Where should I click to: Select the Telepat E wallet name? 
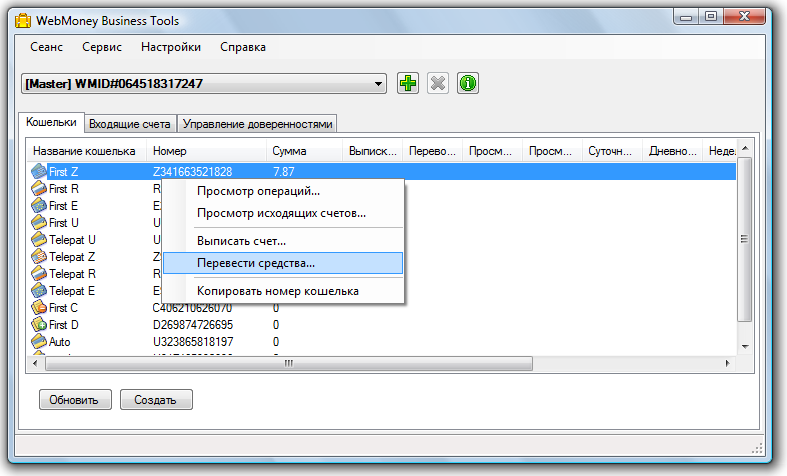click(x=72, y=291)
